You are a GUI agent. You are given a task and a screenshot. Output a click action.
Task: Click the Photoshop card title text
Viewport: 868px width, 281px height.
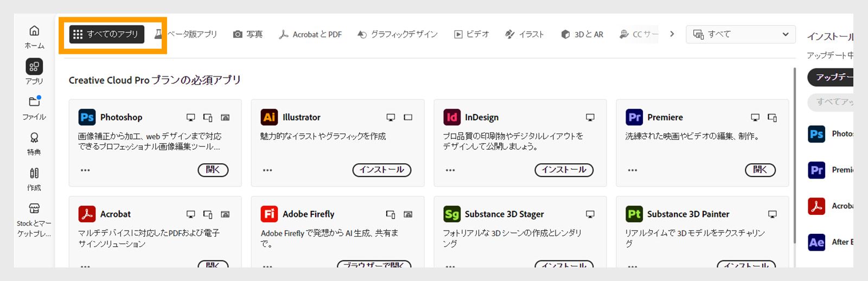[x=122, y=117]
